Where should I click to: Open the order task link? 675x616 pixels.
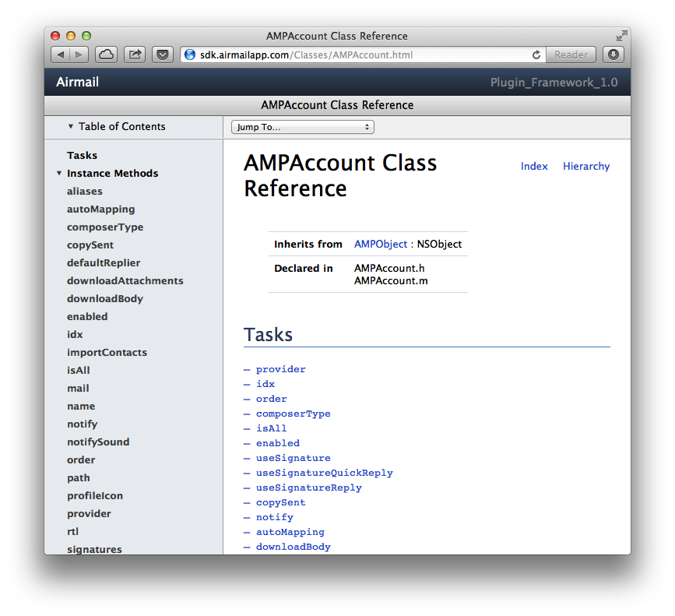[271, 399]
